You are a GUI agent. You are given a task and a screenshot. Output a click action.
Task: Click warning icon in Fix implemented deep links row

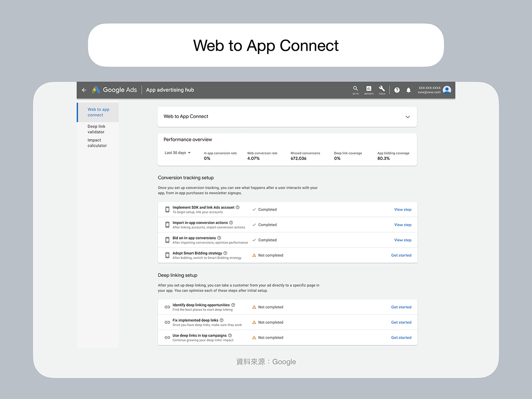click(x=254, y=323)
